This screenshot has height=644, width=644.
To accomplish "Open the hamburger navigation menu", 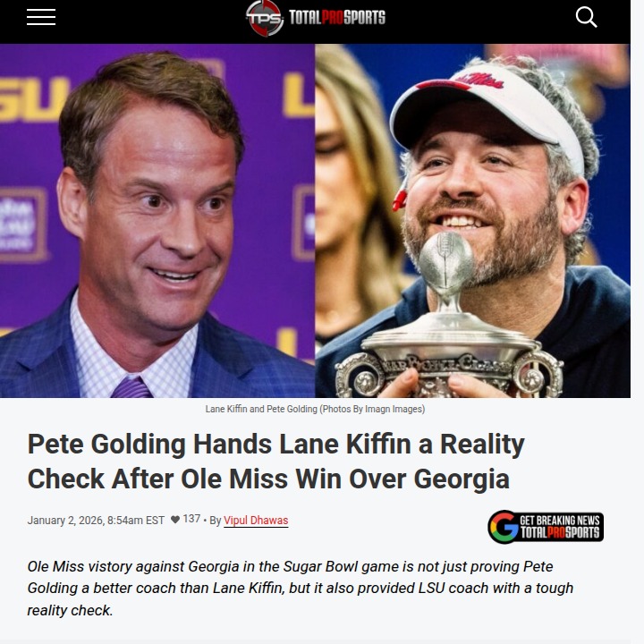I will tap(41, 17).
